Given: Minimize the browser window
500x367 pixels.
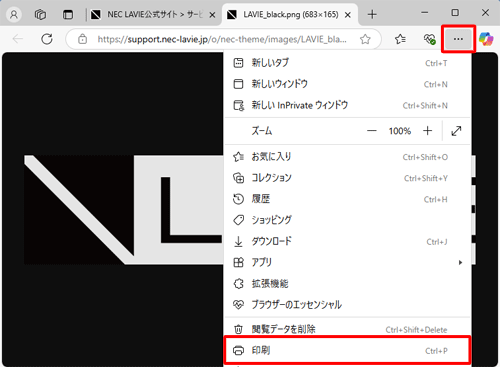Looking at the screenshot, I should point(425,13).
